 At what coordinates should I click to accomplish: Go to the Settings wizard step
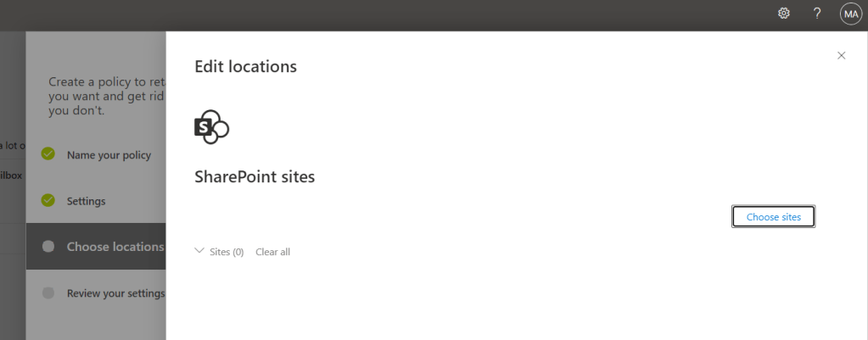[x=87, y=202]
